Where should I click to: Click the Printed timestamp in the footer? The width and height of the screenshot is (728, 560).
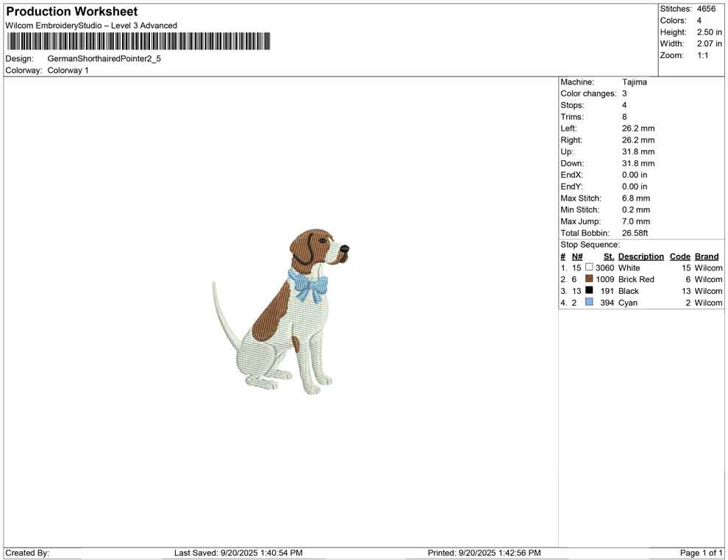click(x=485, y=553)
